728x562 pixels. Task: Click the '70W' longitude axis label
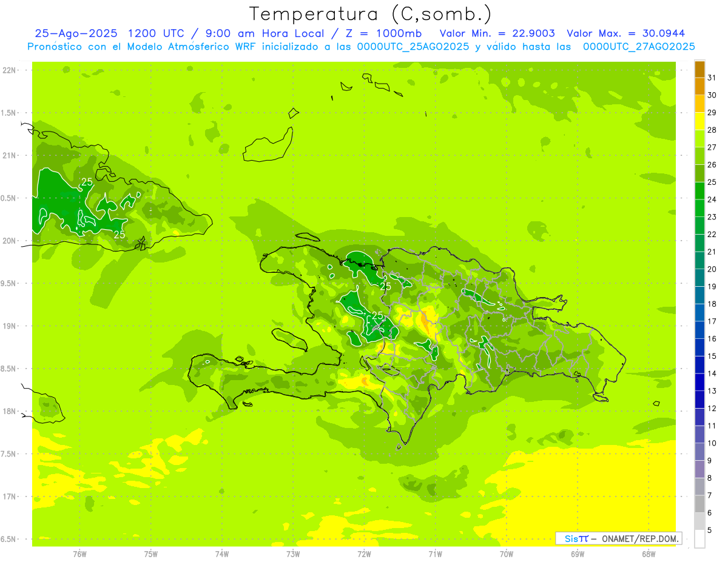507,554
